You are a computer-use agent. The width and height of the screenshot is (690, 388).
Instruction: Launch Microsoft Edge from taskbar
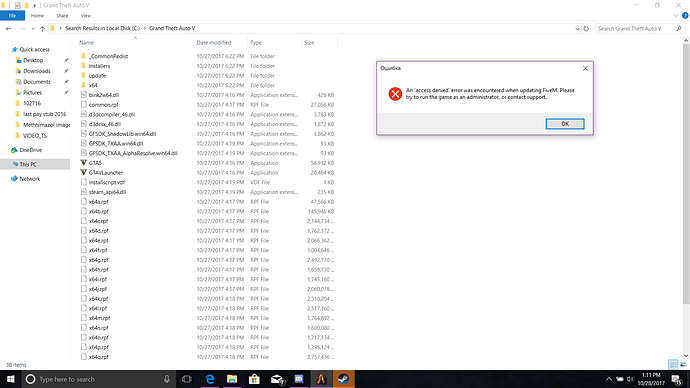click(209, 379)
